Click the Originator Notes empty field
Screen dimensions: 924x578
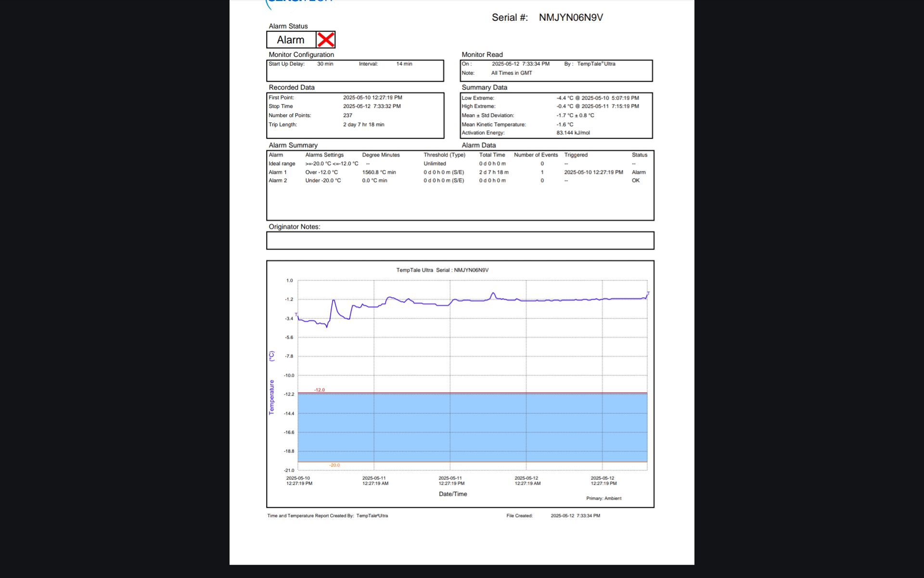(x=460, y=240)
